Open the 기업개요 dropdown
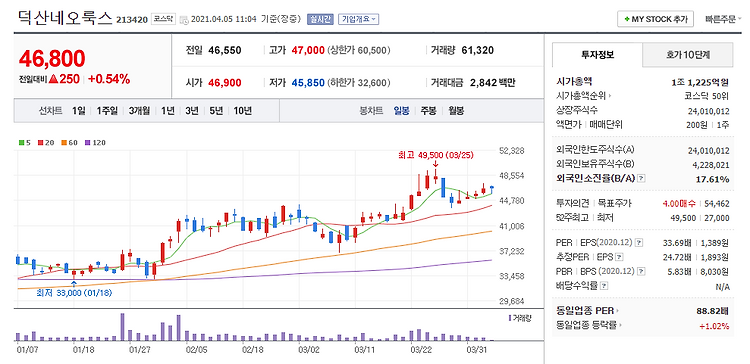 click(359, 20)
